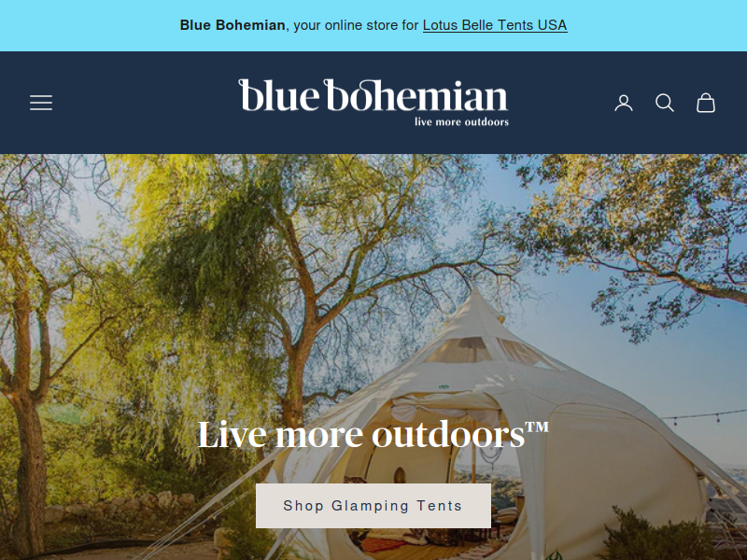Click the Shop Glamping Tents button

tap(373, 506)
